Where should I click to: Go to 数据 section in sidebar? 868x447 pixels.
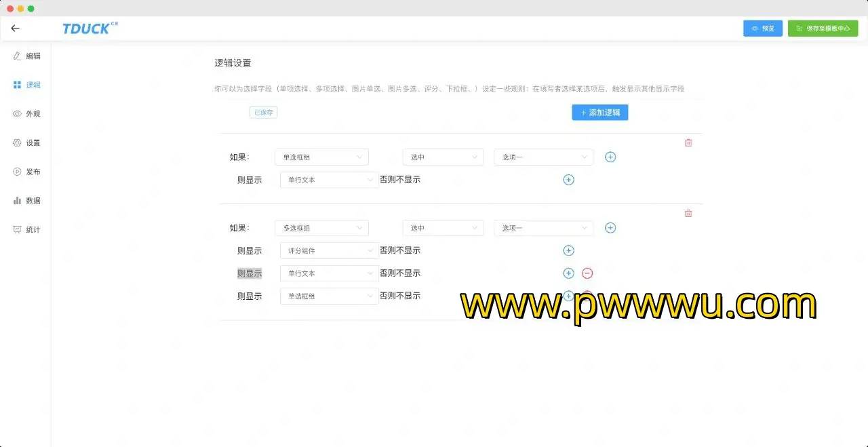[x=27, y=201]
